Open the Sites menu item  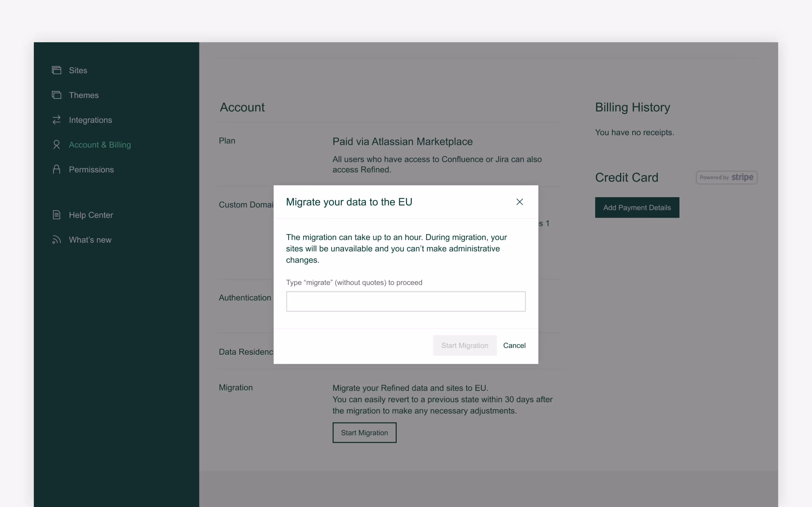click(x=78, y=70)
